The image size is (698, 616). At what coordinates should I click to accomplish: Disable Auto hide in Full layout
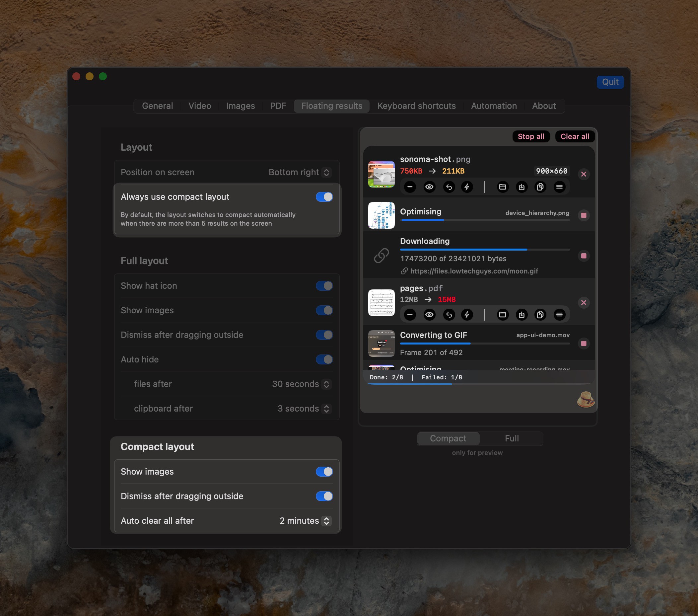(x=324, y=359)
